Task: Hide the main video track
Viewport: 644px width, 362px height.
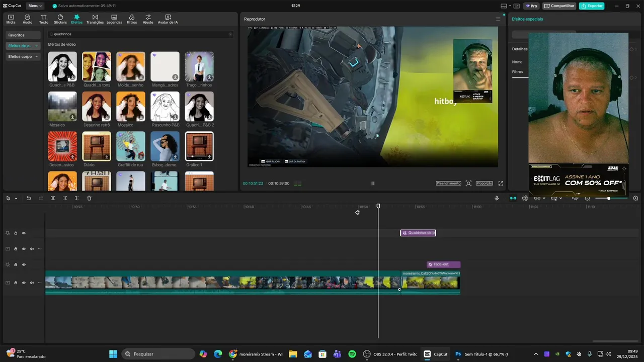Action: pos(24,283)
